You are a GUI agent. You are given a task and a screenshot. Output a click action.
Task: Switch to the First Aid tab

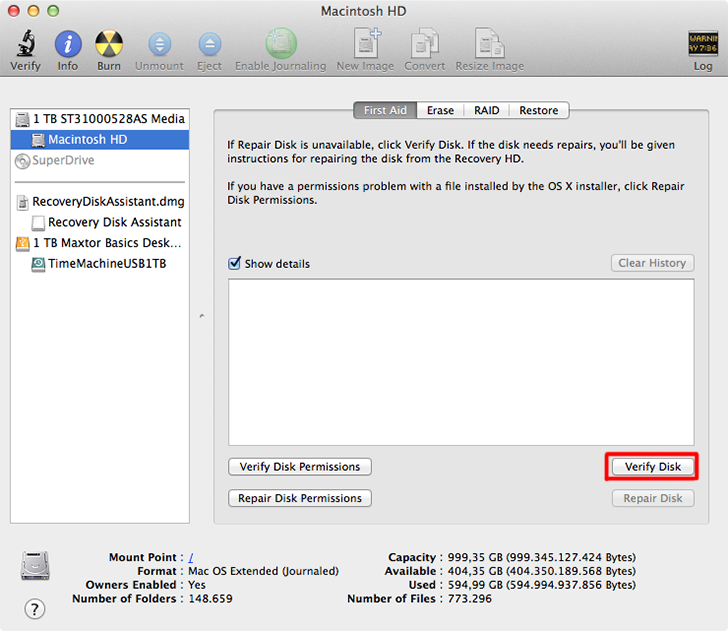385,111
